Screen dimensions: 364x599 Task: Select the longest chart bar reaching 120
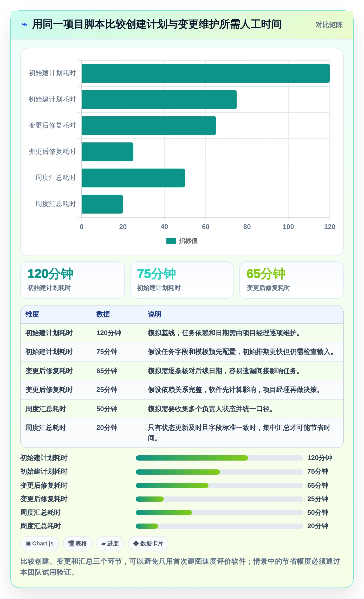click(x=206, y=73)
